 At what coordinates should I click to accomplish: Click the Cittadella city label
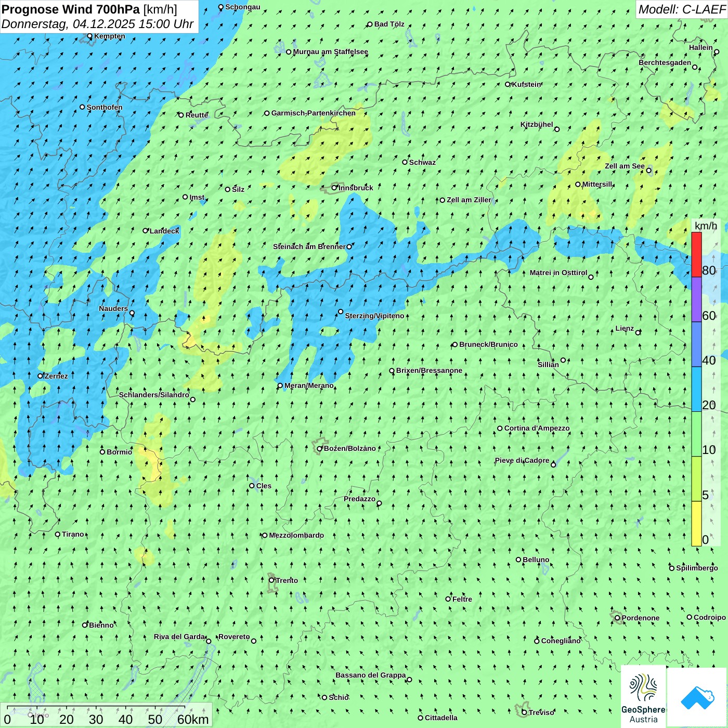pos(441,718)
